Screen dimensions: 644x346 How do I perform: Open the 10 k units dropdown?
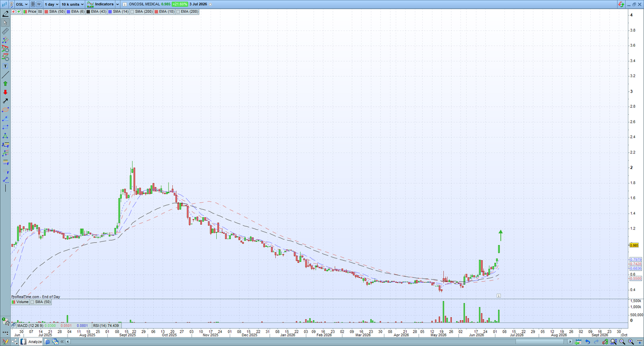coord(72,4)
